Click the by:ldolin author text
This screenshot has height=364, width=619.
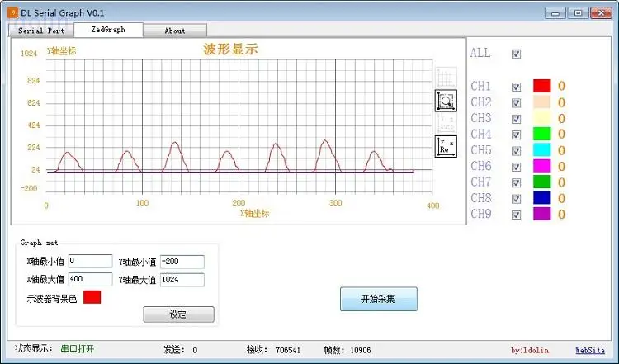[530, 350]
